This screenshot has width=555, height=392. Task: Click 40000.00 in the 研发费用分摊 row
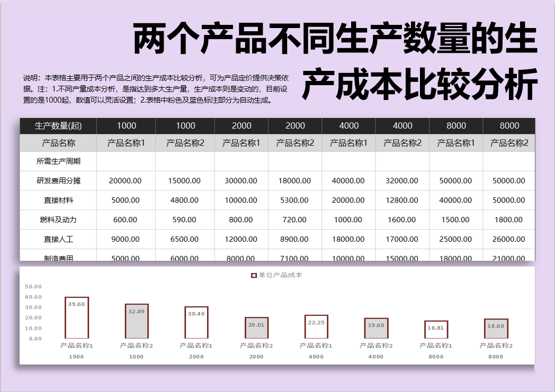tap(348, 180)
